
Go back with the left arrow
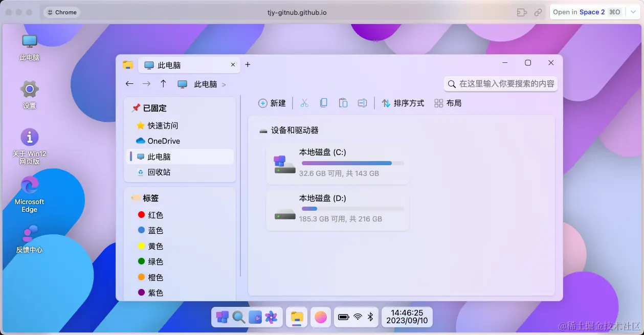tap(129, 84)
